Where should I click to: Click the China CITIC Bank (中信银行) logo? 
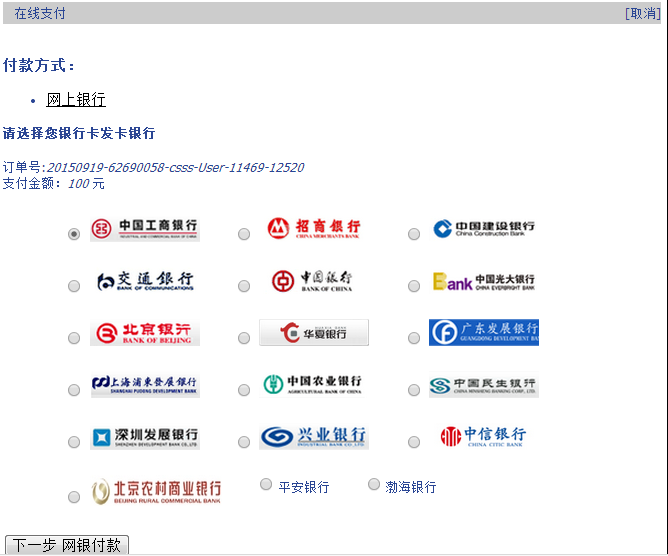(x=484, y=437)
